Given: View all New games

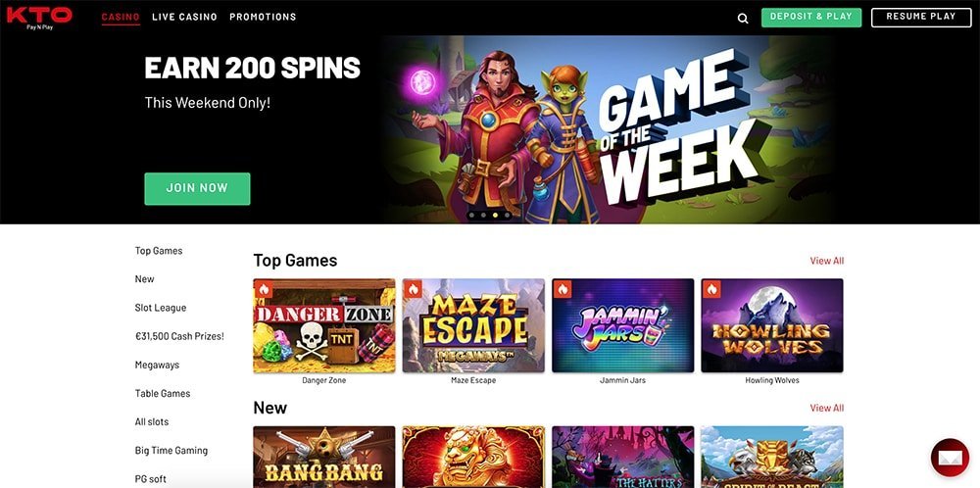Looking at the screenshot, I should coord(826,408).
